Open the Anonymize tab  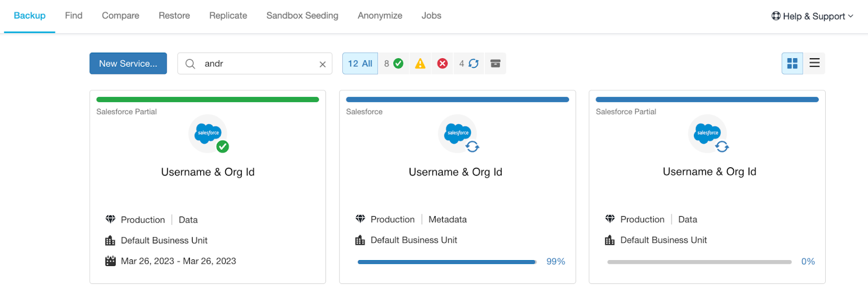[380, 16]
